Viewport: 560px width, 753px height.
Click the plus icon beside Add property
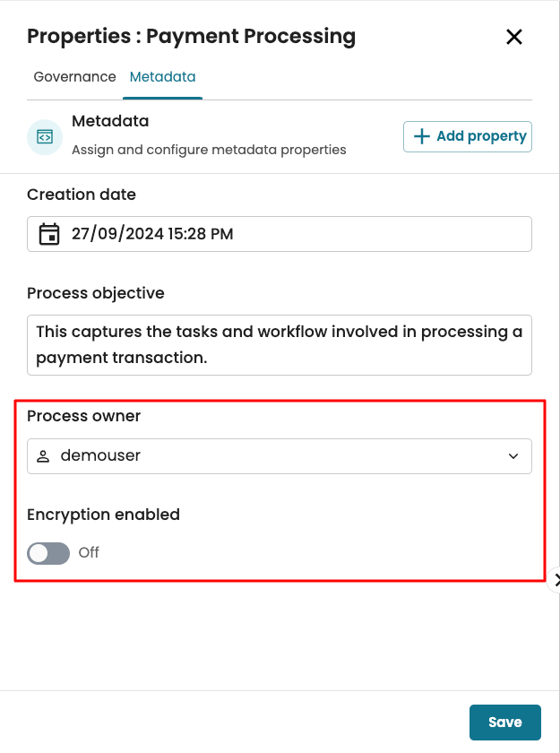[x=422, y=136]
